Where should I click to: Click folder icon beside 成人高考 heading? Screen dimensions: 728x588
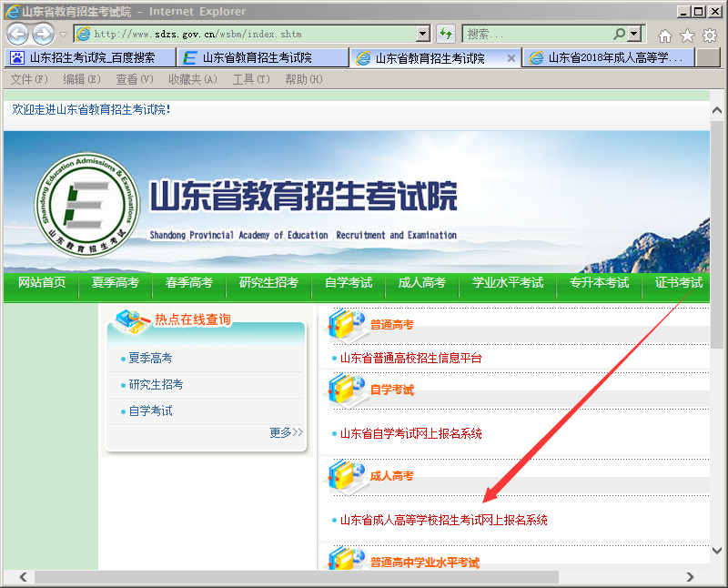tap(345, 476)
